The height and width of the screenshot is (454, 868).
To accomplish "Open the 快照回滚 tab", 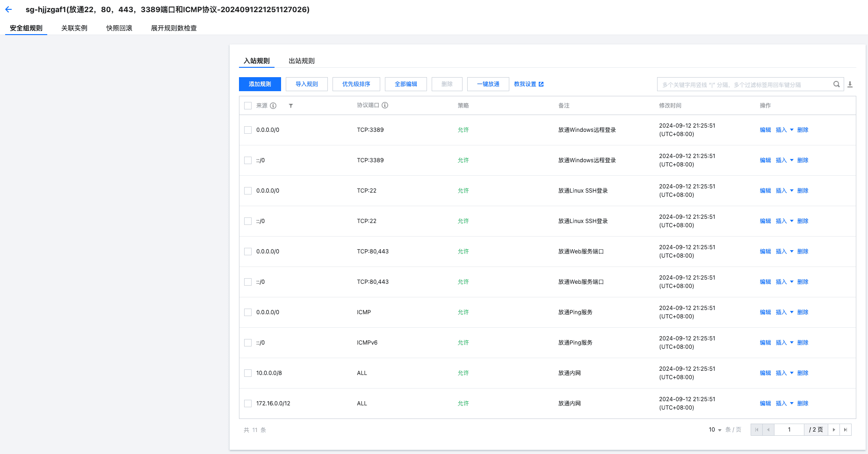I will (119, 28).
